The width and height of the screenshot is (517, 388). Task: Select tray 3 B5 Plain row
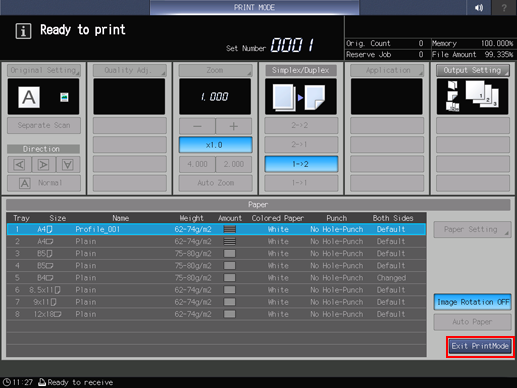click(x=216, y=254)
